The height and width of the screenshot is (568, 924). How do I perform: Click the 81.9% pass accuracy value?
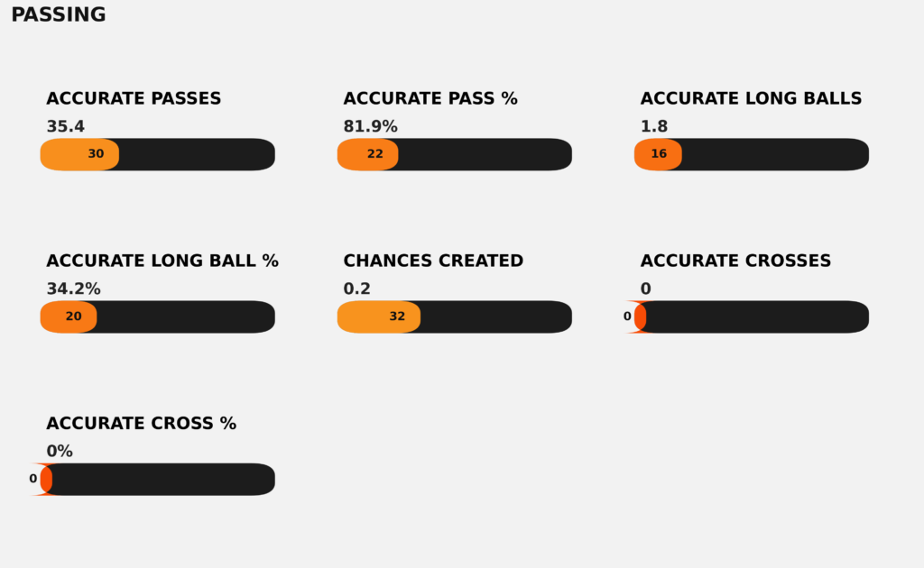click(370, 127)
